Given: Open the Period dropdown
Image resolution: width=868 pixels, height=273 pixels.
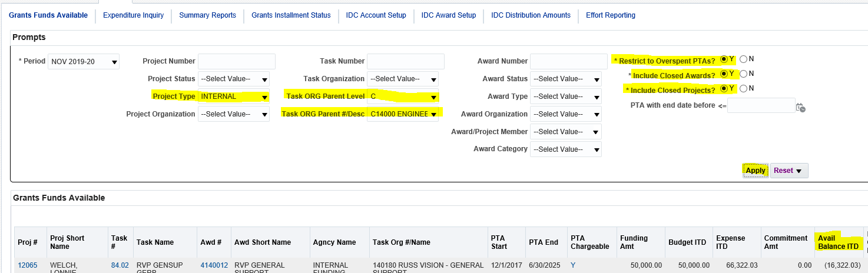Looking at the screenshot, I should pyautogui.click(x=83, y=62).
